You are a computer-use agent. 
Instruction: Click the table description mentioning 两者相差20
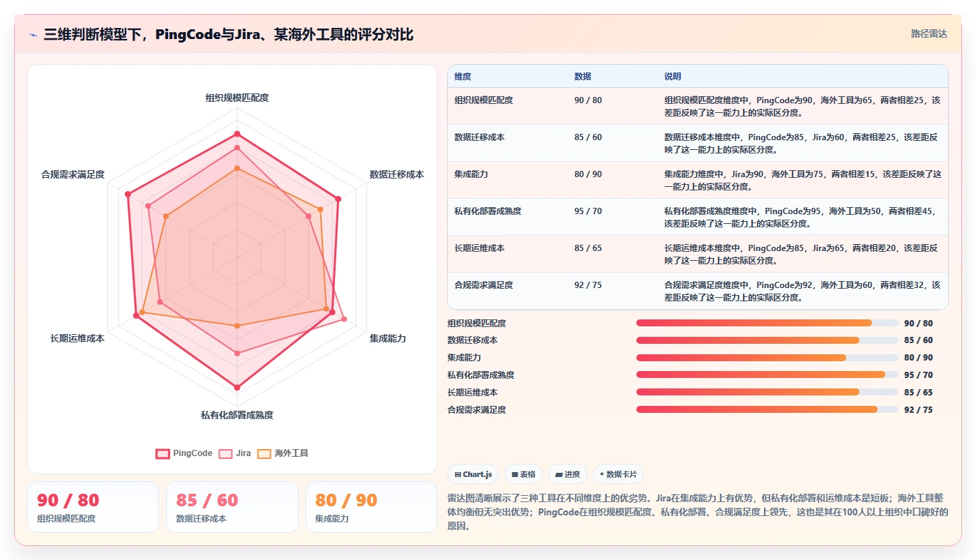pyautogui.click(x=802, y=254)
